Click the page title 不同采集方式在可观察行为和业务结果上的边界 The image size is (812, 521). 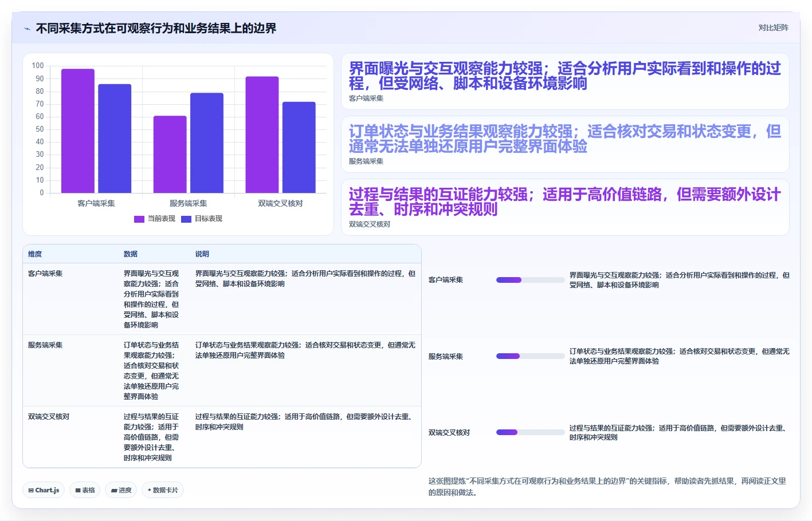pos(156,28)
